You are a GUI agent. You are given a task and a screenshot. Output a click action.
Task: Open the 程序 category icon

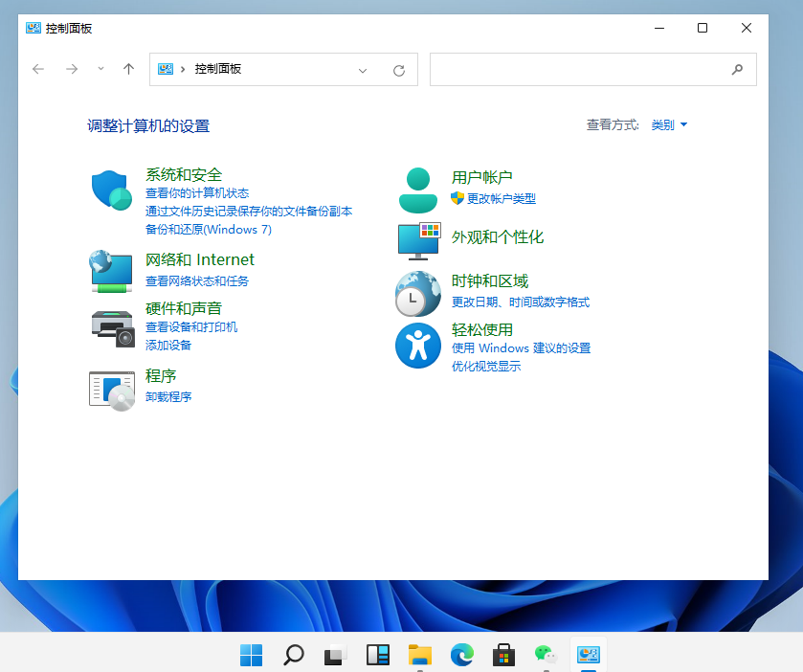click(x=112, y=390)
